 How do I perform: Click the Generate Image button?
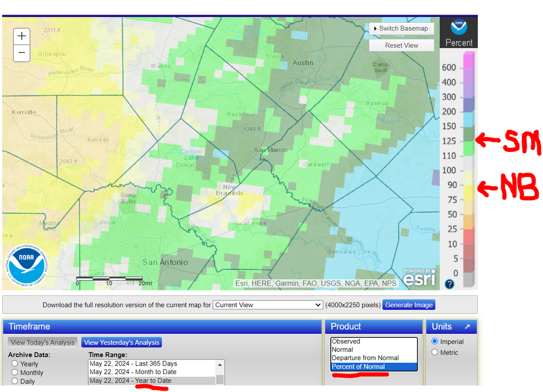point(410,305)
